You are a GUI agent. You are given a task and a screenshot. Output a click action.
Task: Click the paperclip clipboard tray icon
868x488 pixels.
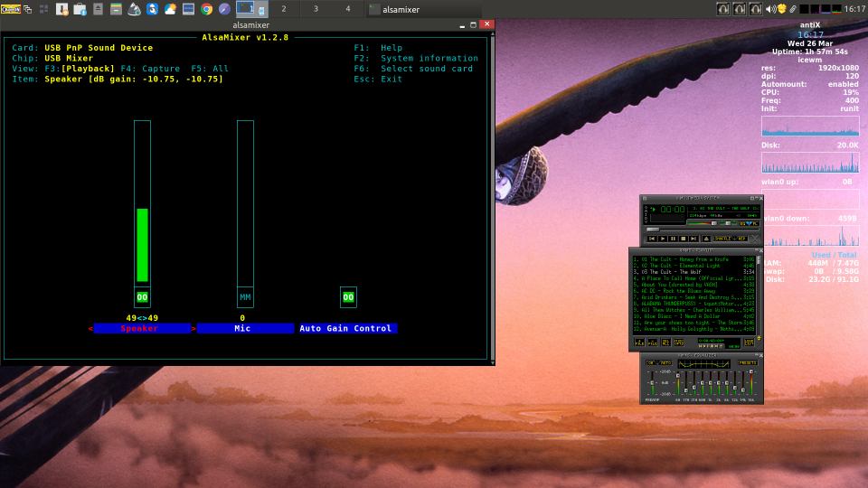tap(793, 9)
